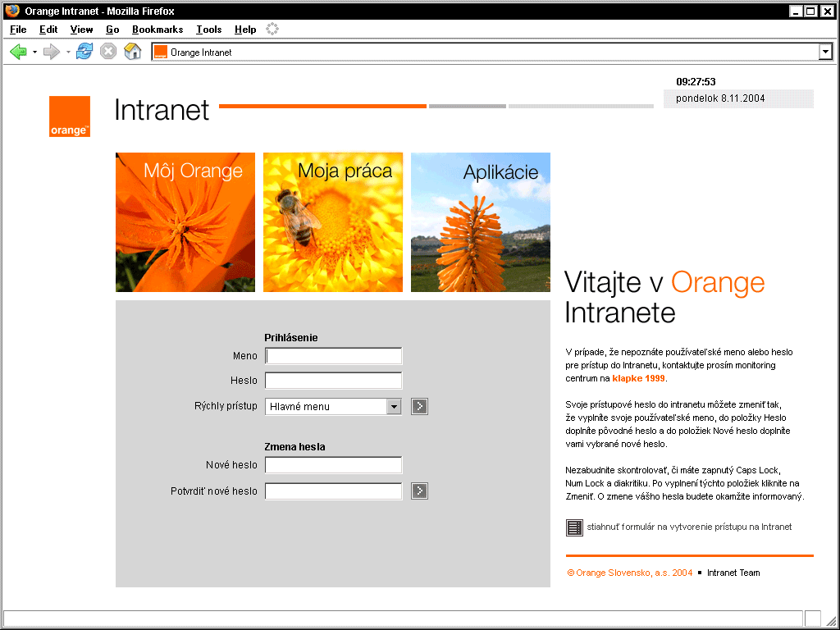The image size is (840, 630).
Task: Focus the Nové heslo field
Action: [333, 465]
